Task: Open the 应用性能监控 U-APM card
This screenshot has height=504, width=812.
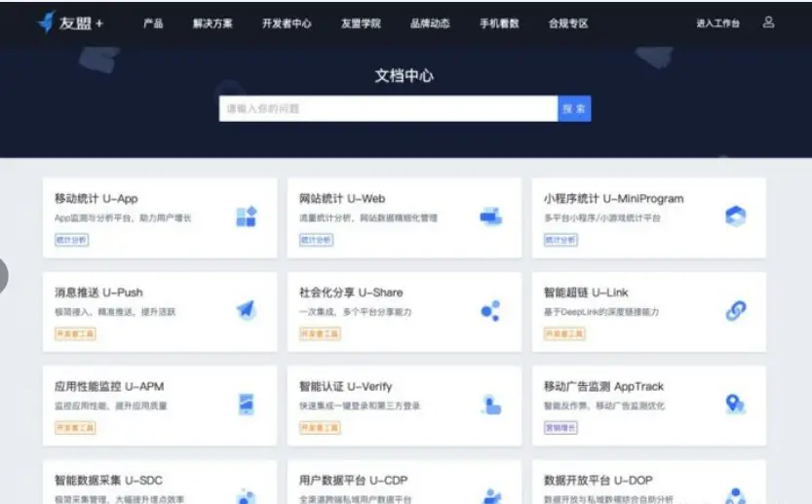Action: [160, 406]
